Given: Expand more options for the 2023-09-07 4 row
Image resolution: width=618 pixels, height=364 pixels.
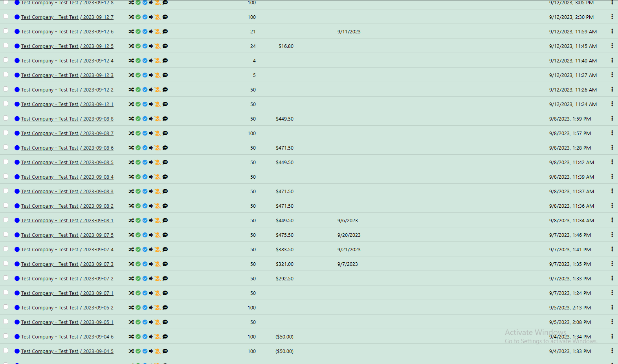Looking at the screenshot, I should (x=612, y=249).
